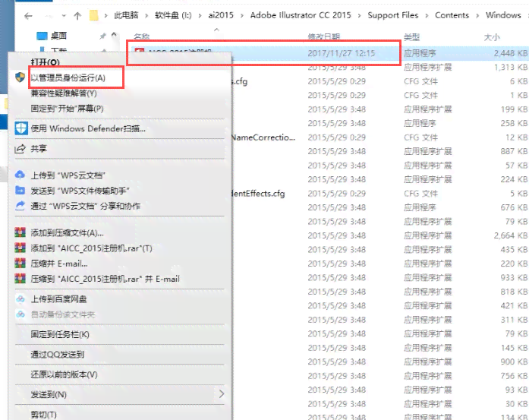Screen dimensions: 529x420
Task: Open Adobe Illustrator CC 2015 breadcrumb
Action: tap(301, 15)
